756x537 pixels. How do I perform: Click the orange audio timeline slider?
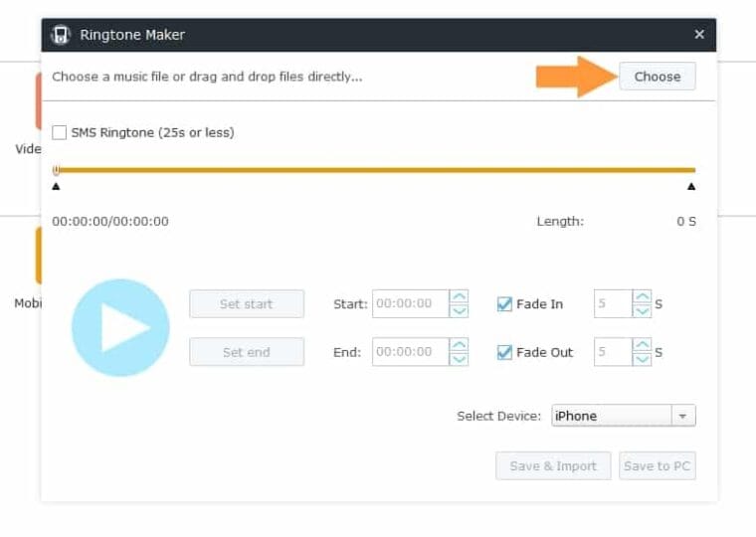coord(375,170)
